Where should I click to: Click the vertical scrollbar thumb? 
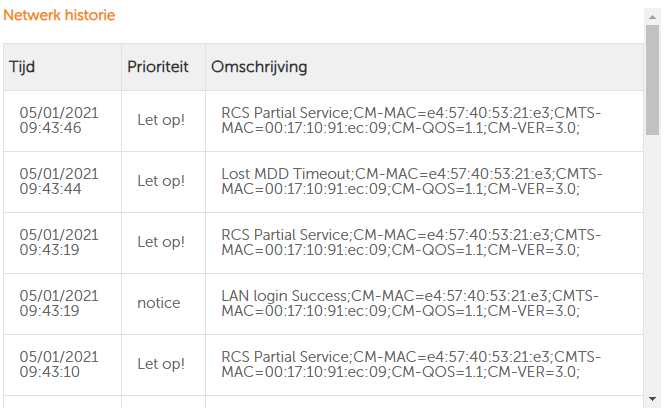[x=652, y=80]
